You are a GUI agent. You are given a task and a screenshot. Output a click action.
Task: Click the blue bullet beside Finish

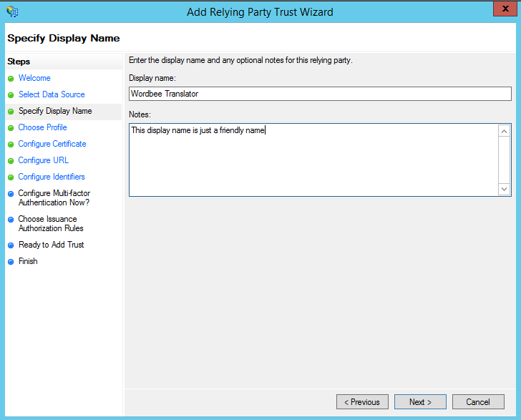pos(11,262)
